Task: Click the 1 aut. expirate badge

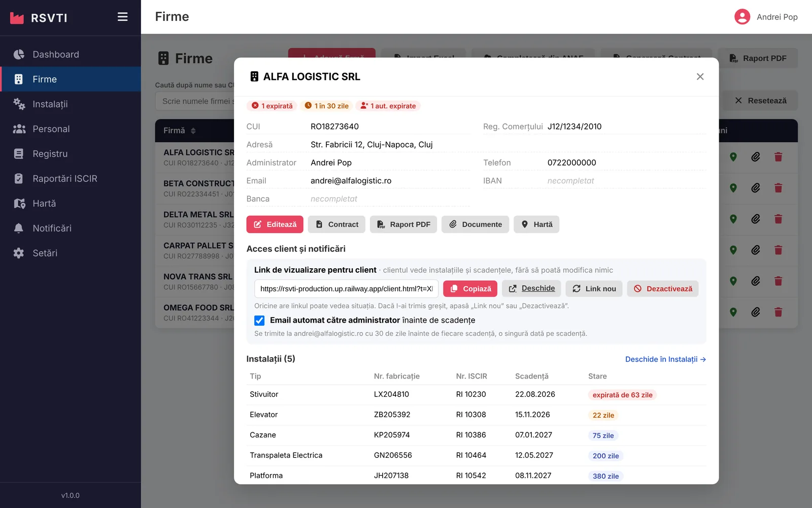Action: pyautogui.click(x=388, y=106)
